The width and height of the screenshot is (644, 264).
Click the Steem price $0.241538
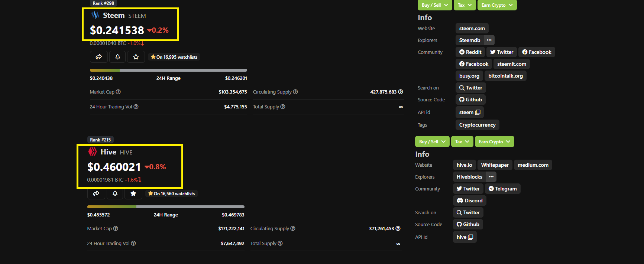point(117,30)
